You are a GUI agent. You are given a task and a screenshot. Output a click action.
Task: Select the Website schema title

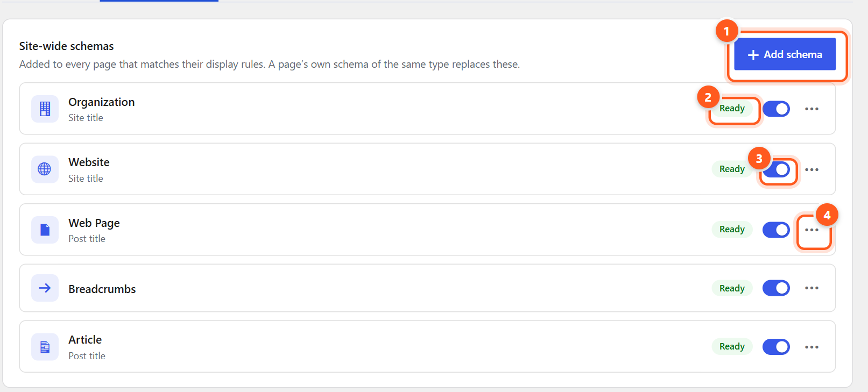pyautogui.click(x=89, y=162)
